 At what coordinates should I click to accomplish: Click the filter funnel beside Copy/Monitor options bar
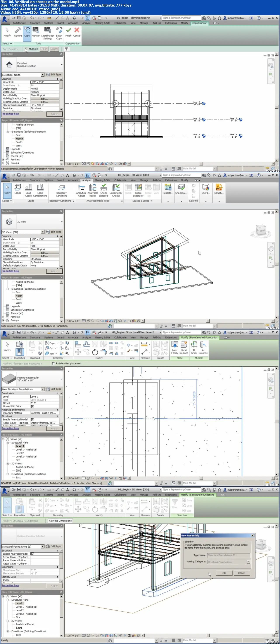(66, 49)
